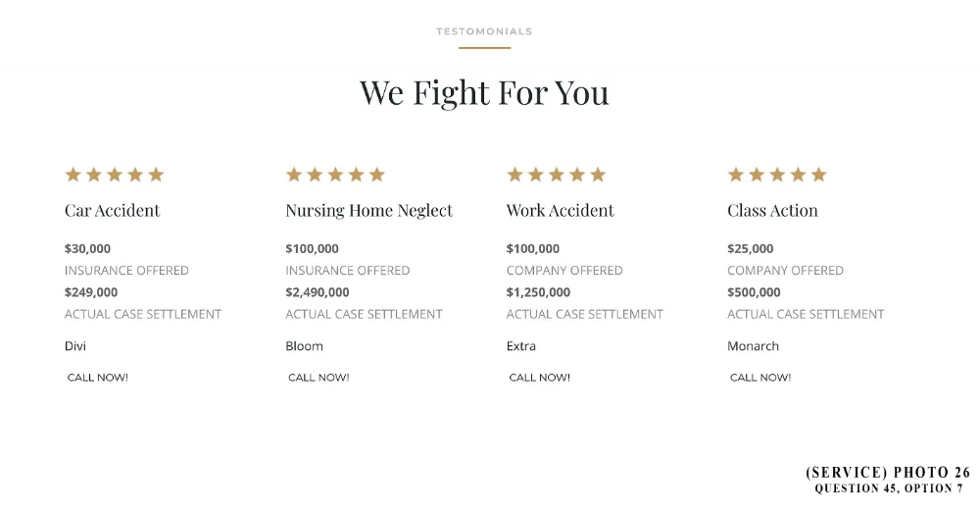The height and width of the screenshot is (513, 980).
Task: Click the $1,250,000 settlement amount
Action: (x=538, y=292)
